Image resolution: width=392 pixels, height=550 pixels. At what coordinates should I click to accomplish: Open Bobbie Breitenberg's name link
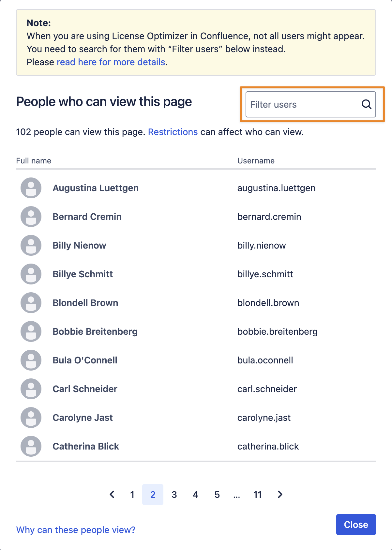click(x=95, y=331)
